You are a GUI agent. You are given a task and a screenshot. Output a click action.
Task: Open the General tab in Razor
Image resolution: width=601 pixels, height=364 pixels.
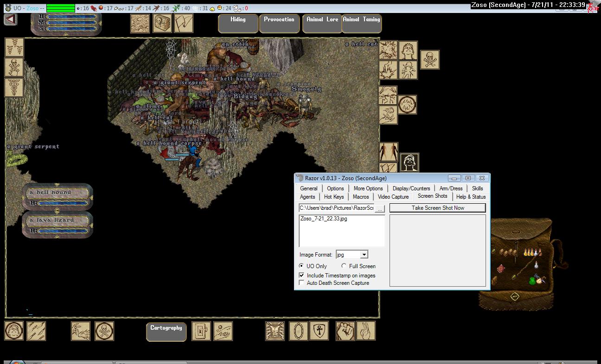tap(308, 188)
